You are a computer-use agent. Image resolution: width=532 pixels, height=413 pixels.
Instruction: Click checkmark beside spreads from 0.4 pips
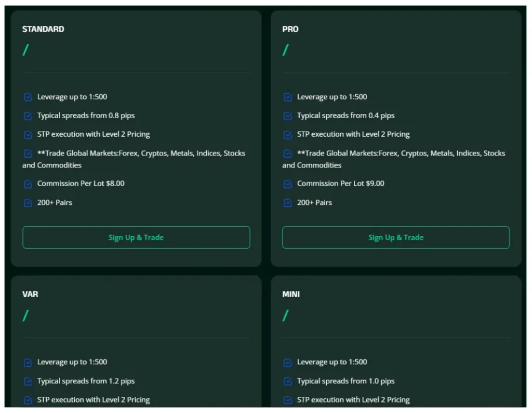coord(288,116)
